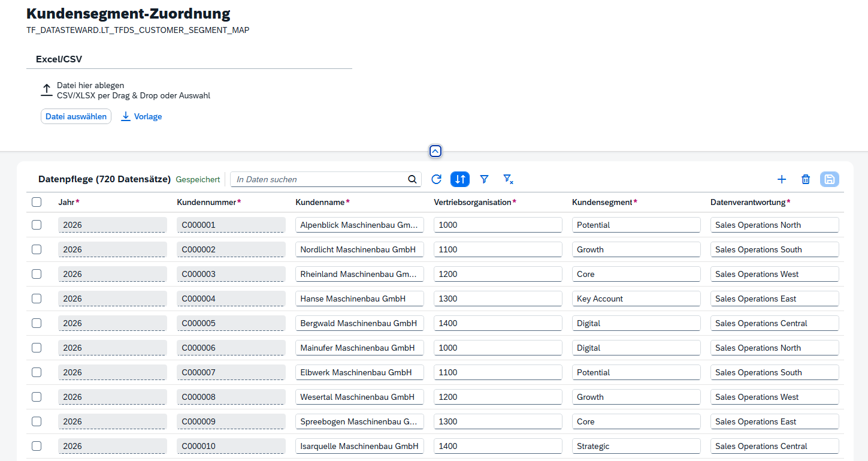Edit Nordlicht Maschinenbau GmbH name field
868x461 pixels.
359,249
